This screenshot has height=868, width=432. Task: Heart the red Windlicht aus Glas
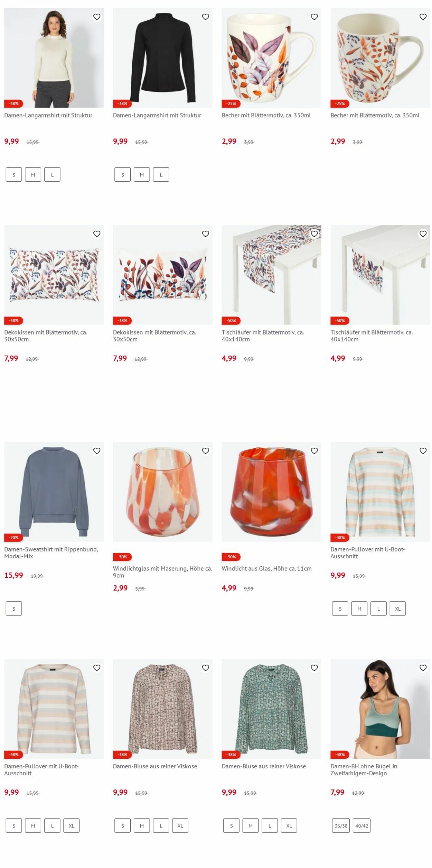tap(314, 450)
